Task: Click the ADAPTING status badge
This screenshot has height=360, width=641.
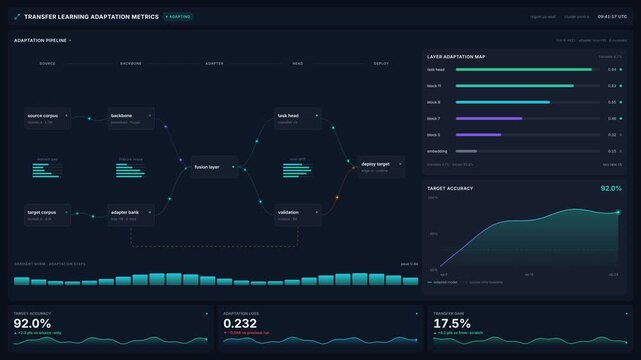Action: coord(178,17)
